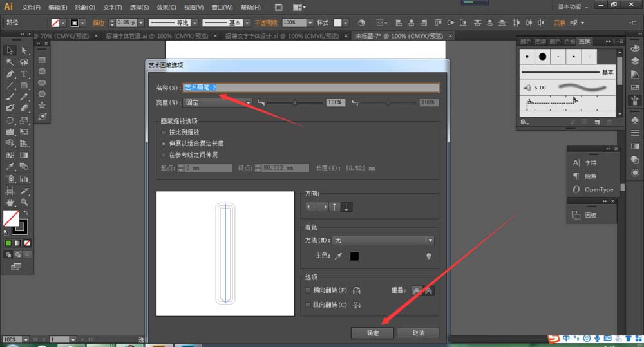Open the zoom level 100% dropdown
This screenshot has height=347, width=644.
click(26, 340)
